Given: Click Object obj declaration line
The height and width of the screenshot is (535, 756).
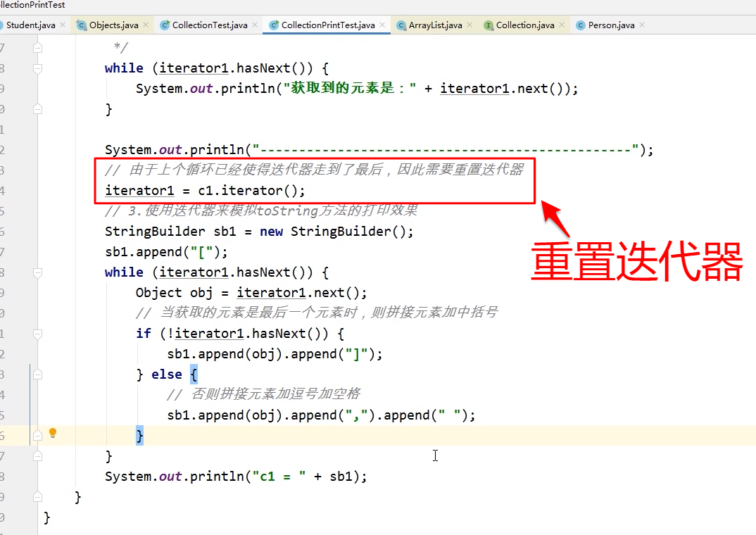Looking at the screenshot, I should pyautogui.click(x=251, y=293).
